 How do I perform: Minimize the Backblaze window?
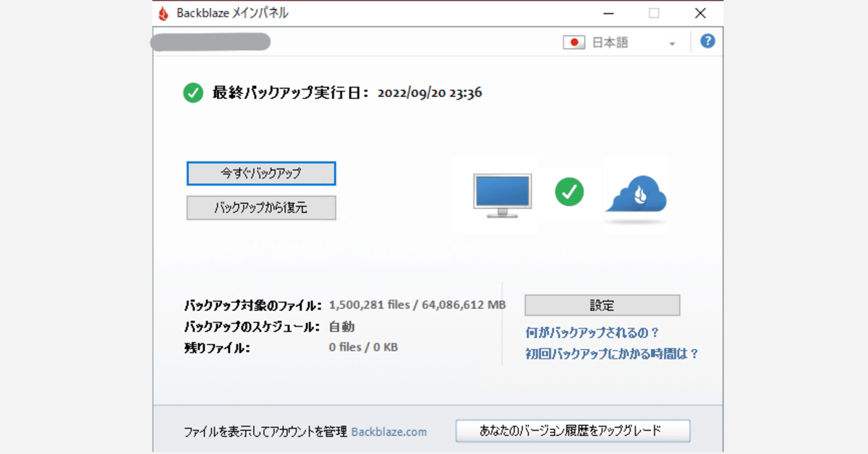pos(608,13)
